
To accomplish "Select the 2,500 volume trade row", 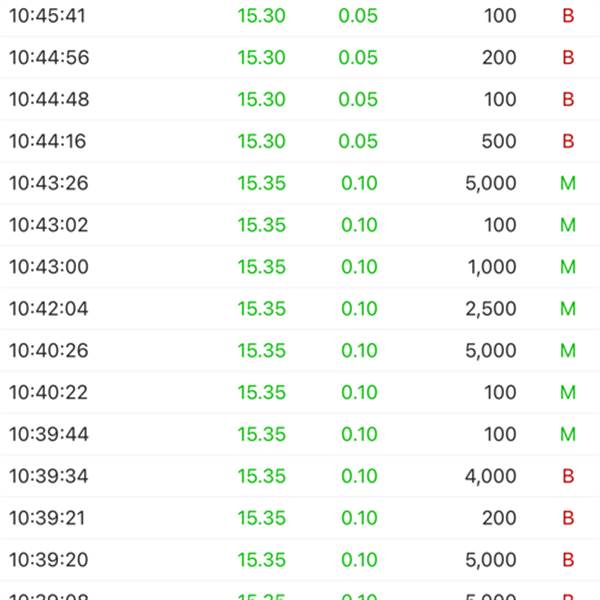I will click(x=300, y=309).
